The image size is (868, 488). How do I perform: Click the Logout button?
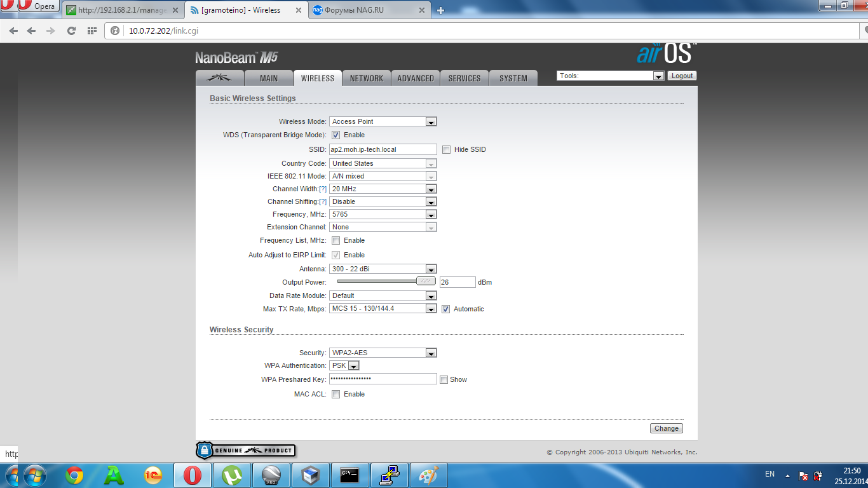[682, 76]
